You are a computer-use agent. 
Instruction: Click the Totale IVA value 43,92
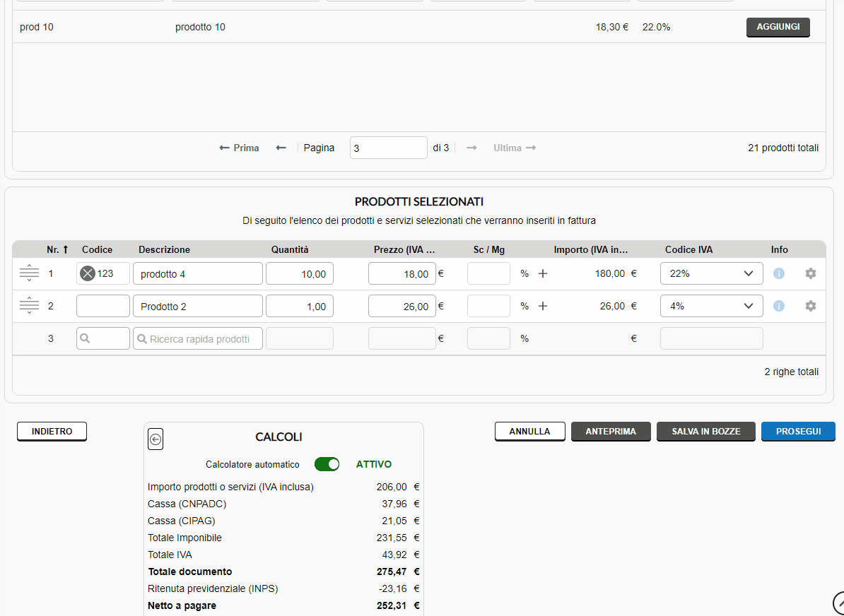(x=394, y=555)
